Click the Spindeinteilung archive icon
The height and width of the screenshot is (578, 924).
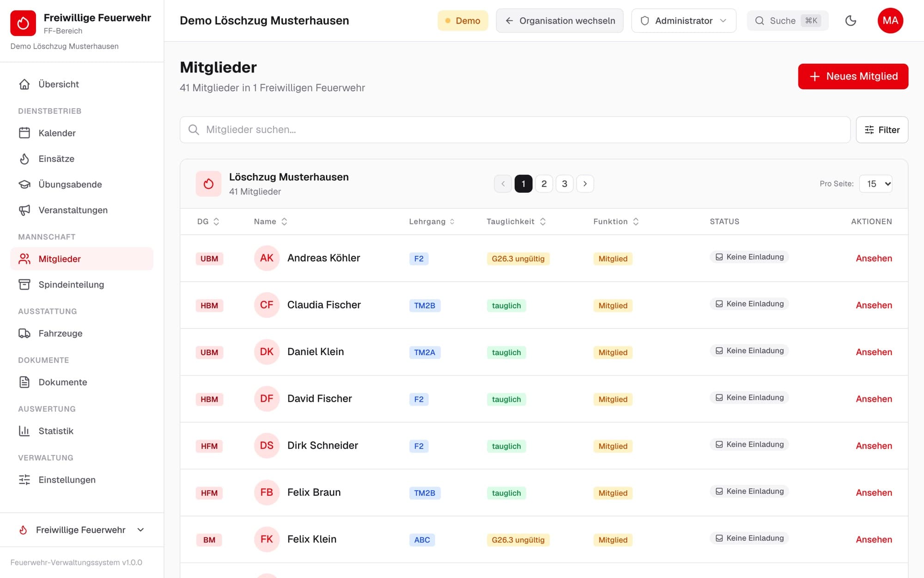[24, 284]
